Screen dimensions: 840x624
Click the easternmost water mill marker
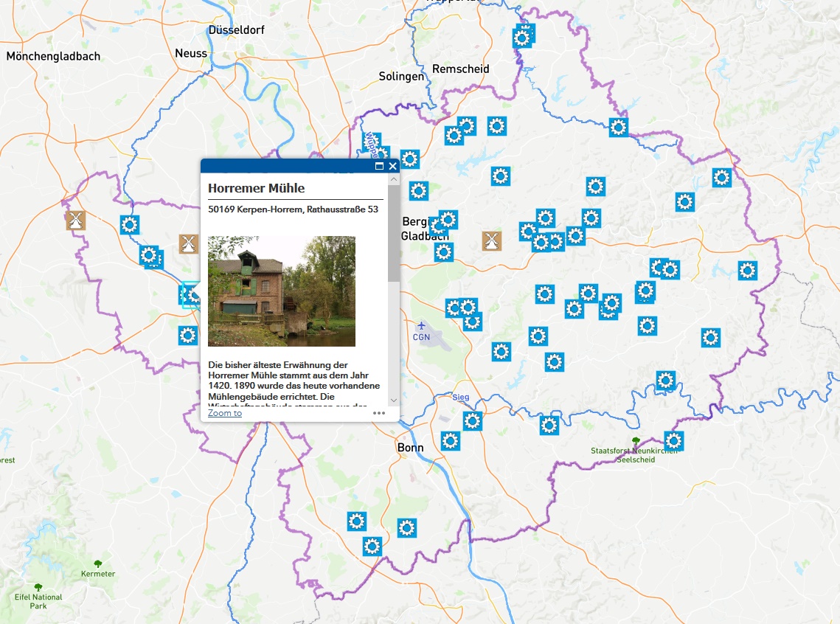tap(747, 271)
